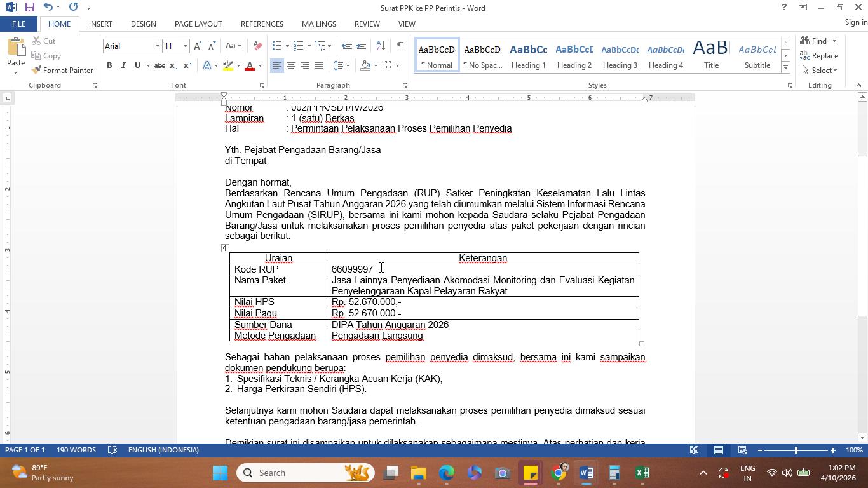Viewport: 868px width, 488px height.
Task: Click the Kode RUP value 66099997
Action: coord(352,269)
